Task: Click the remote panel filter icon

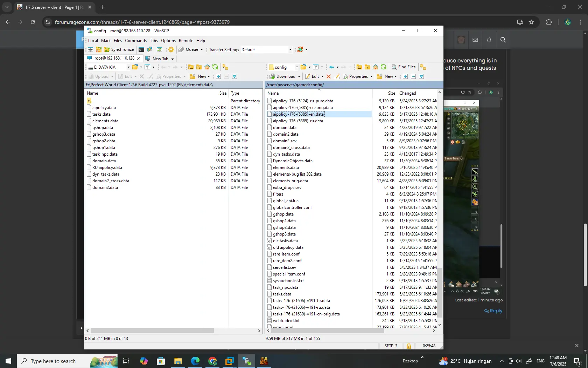Action: tap(316, 67)
